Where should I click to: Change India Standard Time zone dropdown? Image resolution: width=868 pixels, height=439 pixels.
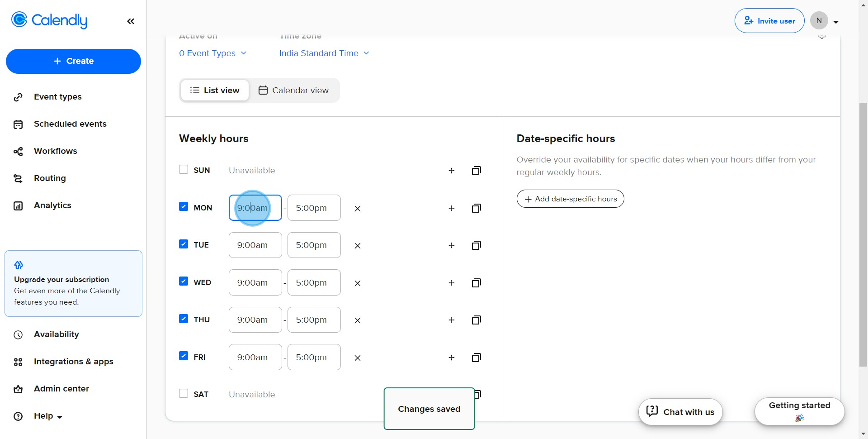(324, 53)
